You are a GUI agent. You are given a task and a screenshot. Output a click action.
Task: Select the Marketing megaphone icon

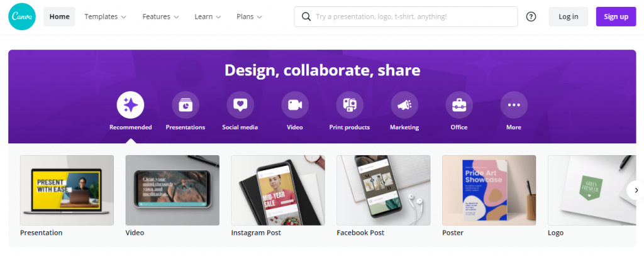click(404, 105)
